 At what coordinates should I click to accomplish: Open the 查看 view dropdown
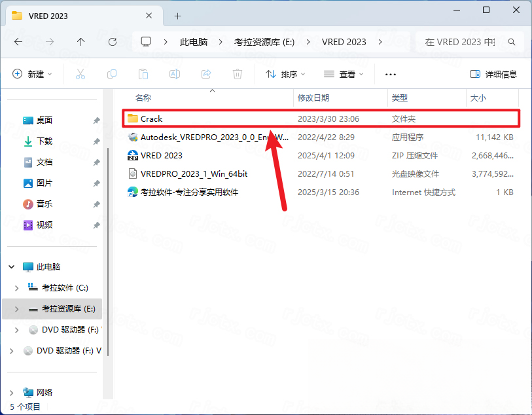[344, 74]
